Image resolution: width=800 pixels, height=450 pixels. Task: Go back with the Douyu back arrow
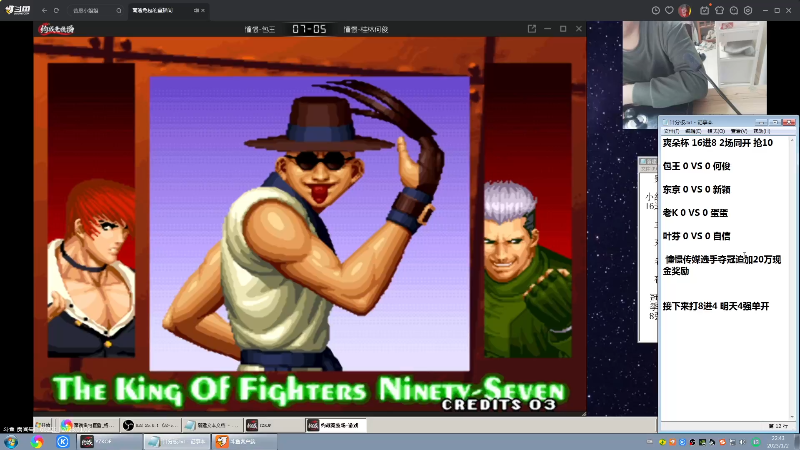pyautogui.click(x=44, y=10)
